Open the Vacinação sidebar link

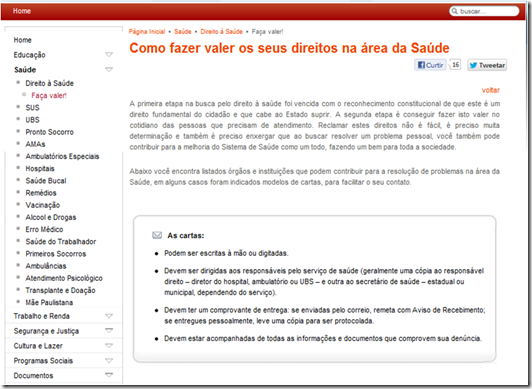click(x=43, y=205)
